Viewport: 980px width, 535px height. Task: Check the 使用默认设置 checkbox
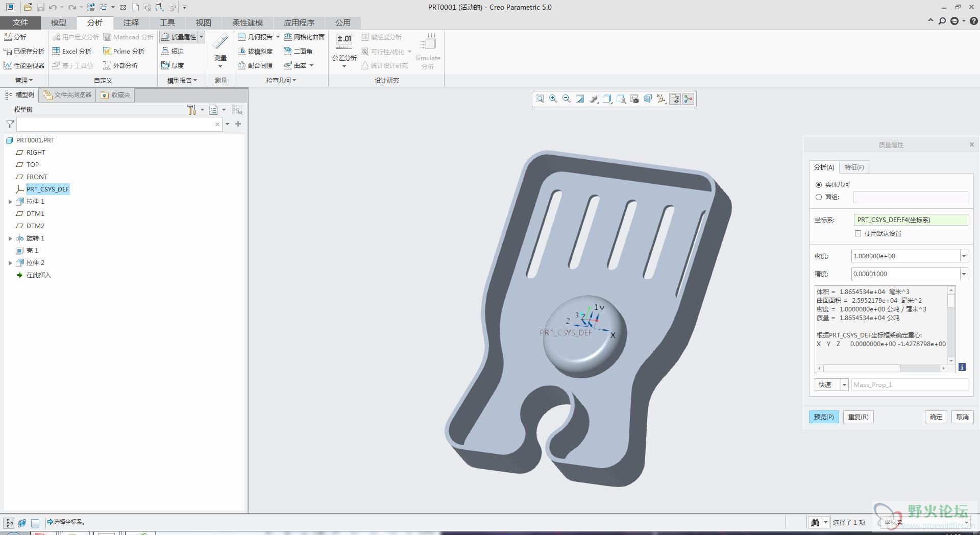click(858, 233)
